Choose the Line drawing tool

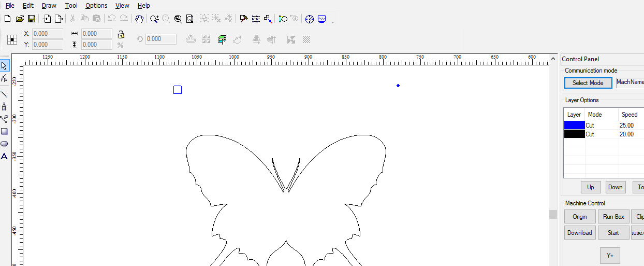pos(4,94)
